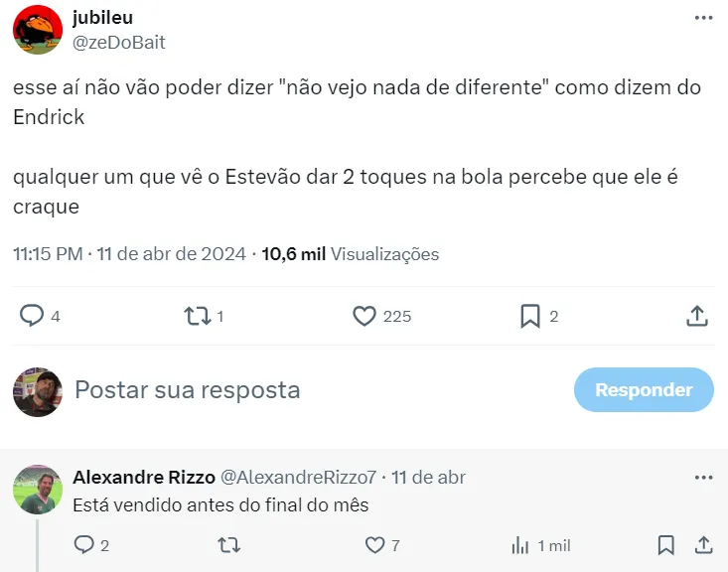Share Alexandre Rizzo's reply
This screenshot has width=728, height=572.
coord(703,545)
